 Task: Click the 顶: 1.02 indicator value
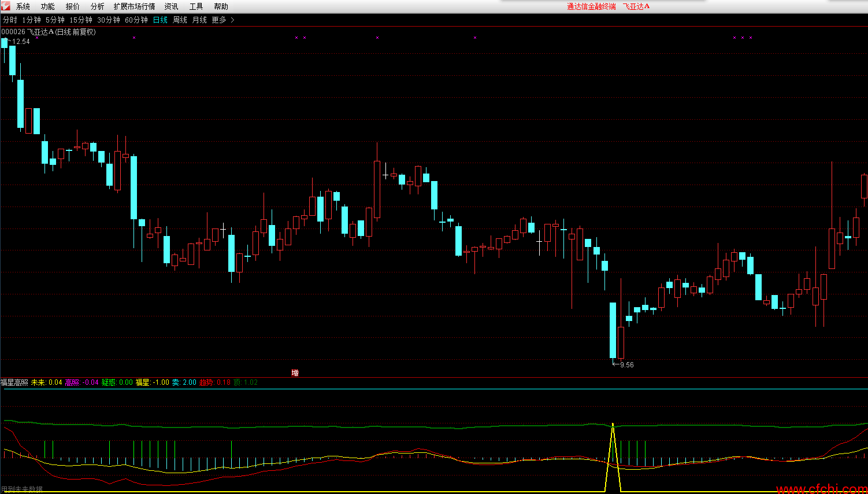[246, 382]
